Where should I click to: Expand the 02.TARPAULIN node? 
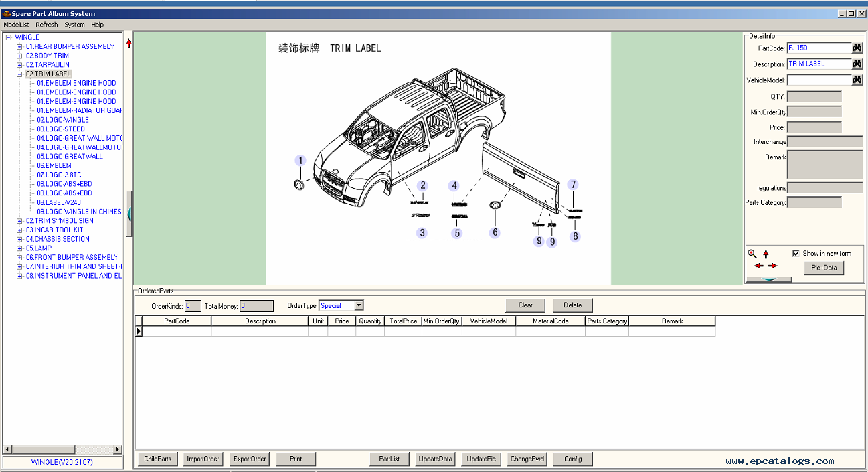(20, 65)
